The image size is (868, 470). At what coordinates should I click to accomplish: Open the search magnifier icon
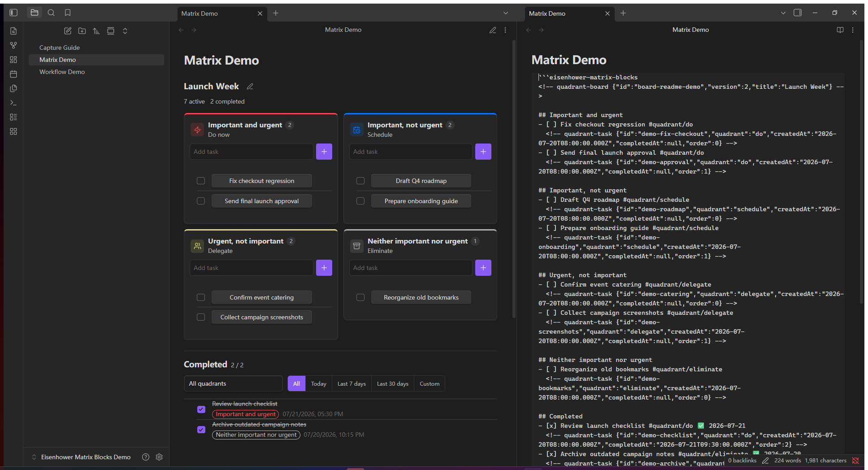coord(51,13)
